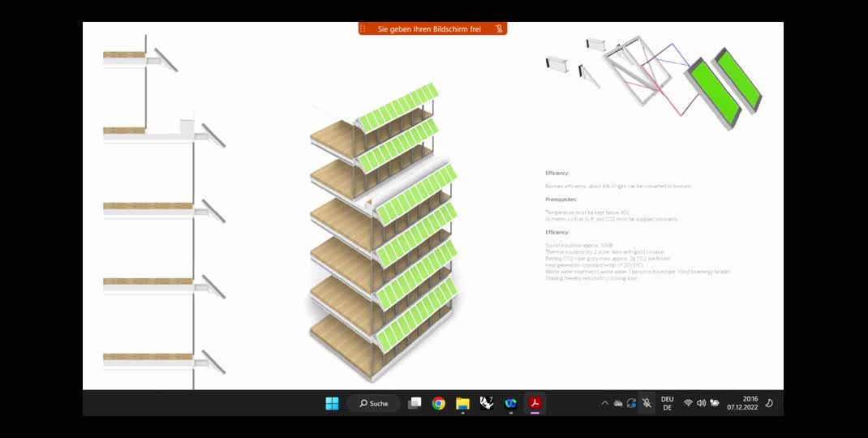
Task: Grab the drag handle on sharing bar
Action: click(x=363, y=29)
